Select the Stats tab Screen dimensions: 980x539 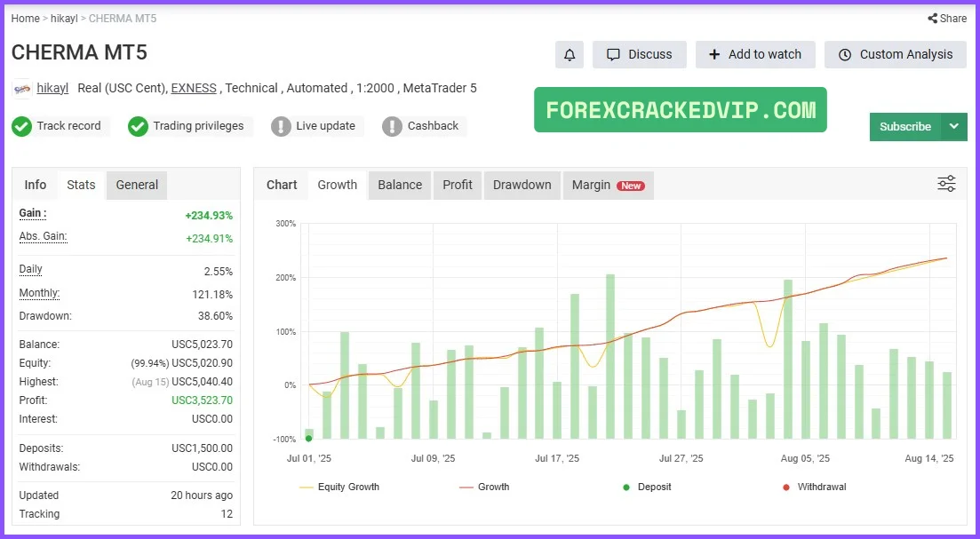[81, 185]
